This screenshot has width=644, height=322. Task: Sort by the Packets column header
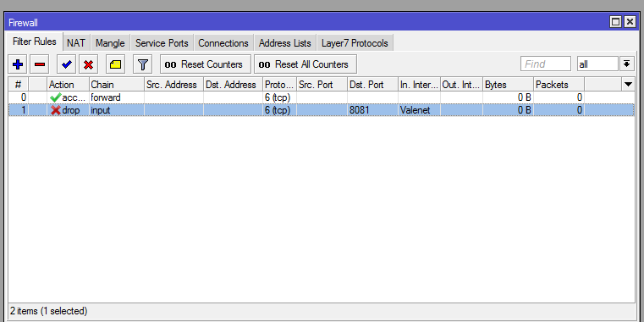559,85
